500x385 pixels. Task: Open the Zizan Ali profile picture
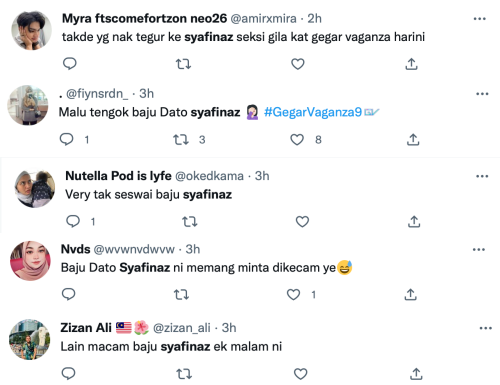tap(29, 339)
